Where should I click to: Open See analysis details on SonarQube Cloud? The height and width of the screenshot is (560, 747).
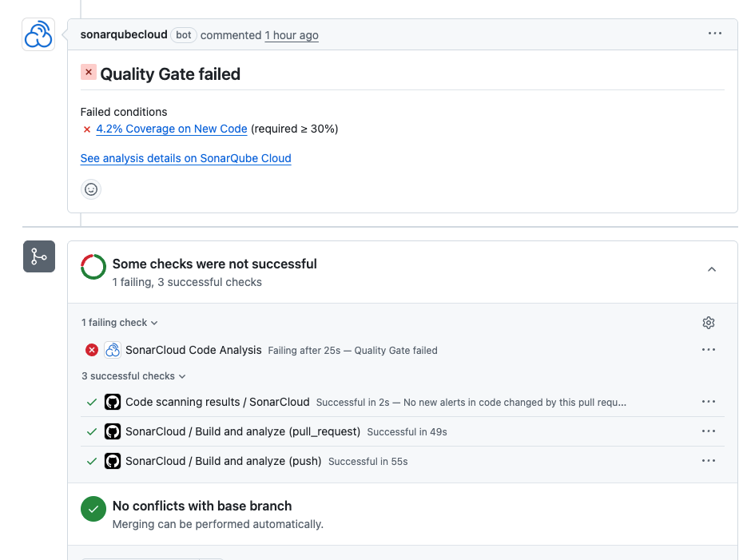185,158
